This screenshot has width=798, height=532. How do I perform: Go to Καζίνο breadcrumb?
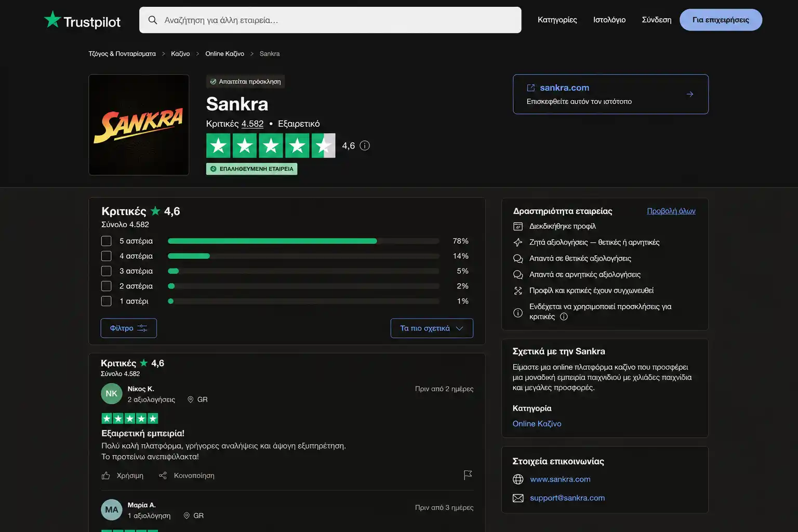pyautogui.click(x=180, y=54)
